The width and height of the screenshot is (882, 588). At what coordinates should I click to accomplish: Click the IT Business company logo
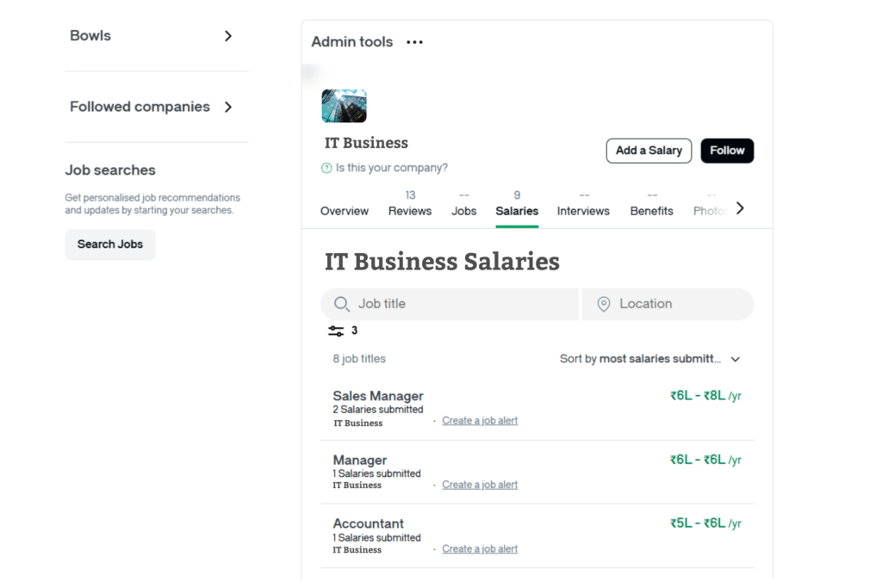pyautogui.click(x=344, y=106)
